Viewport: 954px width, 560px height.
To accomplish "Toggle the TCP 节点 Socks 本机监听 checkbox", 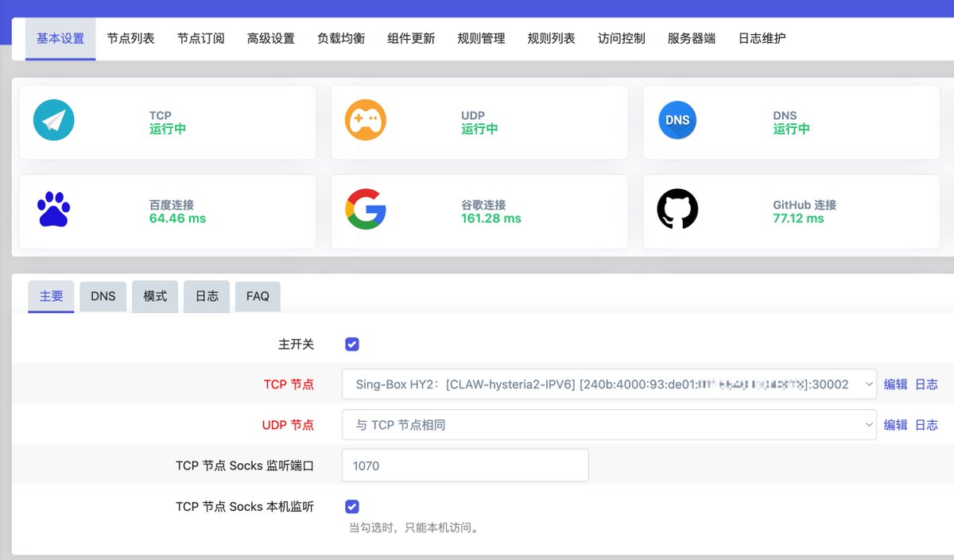I will coord(352,506).
